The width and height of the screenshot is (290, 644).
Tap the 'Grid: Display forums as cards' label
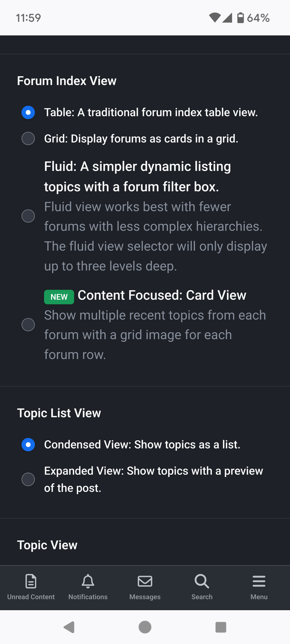141,139
